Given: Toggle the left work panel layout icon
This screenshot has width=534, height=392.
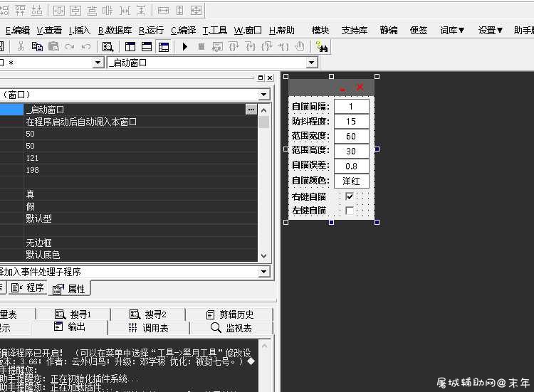Looking at the screenshot, I should 130,46.
